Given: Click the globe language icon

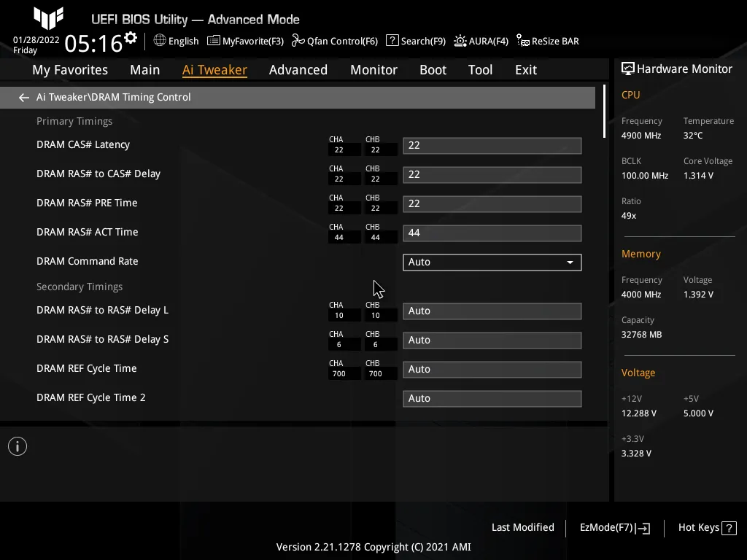Looking at the screenshot, I should click(160, 41).
